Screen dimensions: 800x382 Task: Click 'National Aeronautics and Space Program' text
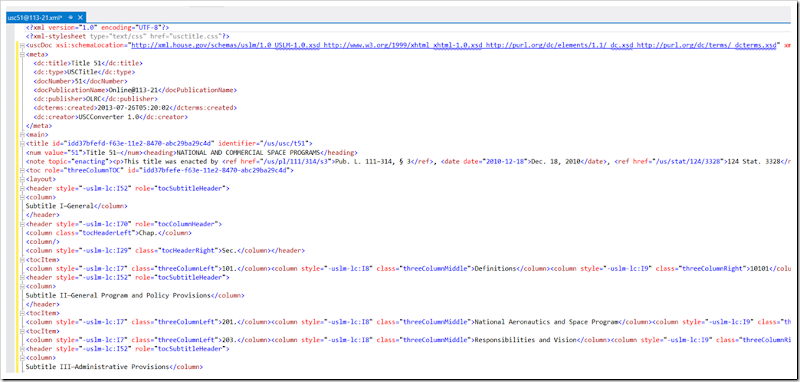click(547, 322)
